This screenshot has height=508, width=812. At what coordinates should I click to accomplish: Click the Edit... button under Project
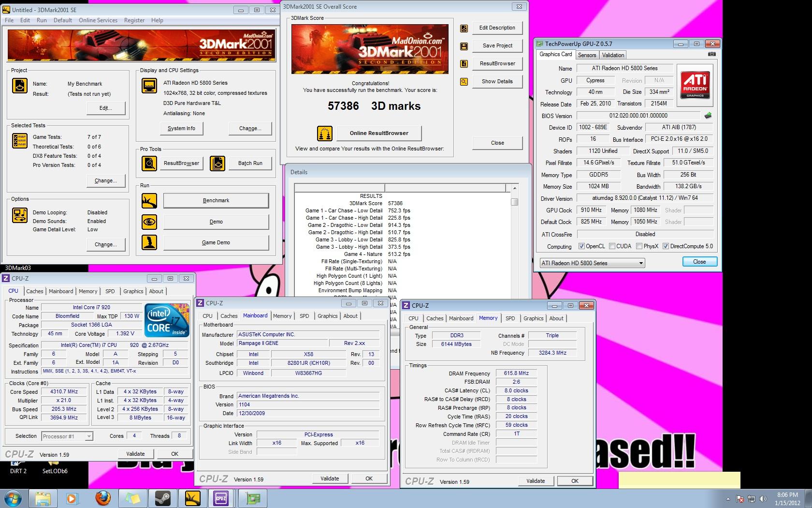(106, 108)
